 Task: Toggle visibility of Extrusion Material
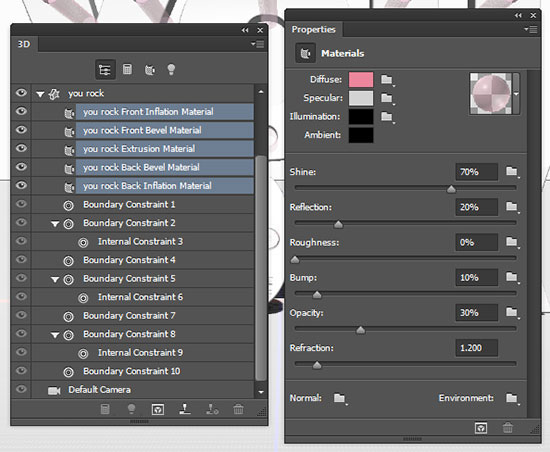tap(21, 148)
